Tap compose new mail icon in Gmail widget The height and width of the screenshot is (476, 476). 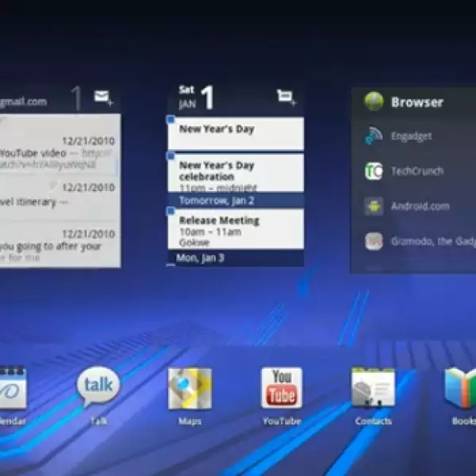click(x=103, y=98)
